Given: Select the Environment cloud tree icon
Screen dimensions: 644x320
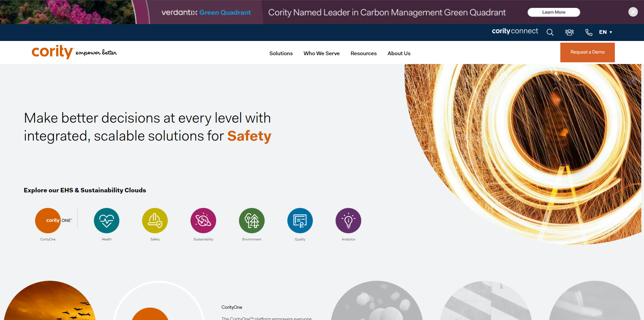Looking at the screenshot, I should coord(252,220).
